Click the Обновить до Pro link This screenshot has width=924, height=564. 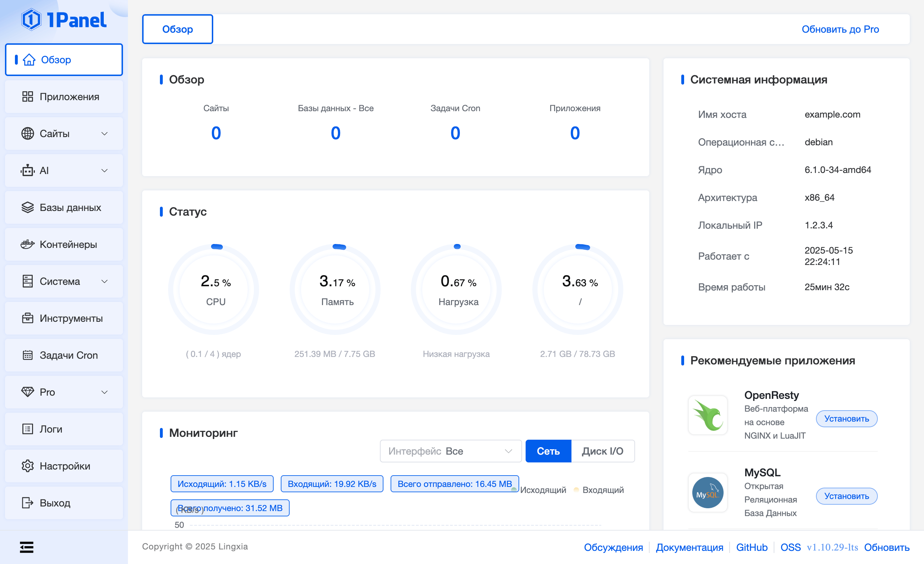tap(840, 29)
